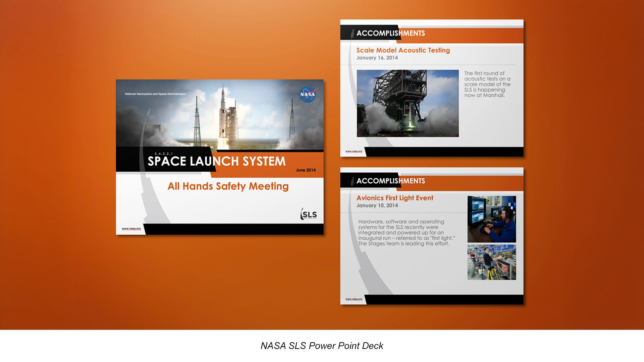Click the rocket icon beside the Avionics slide's ACCOMPLISHMENTS header
This screenshot has height=362, width=644.
pos(352,181)
